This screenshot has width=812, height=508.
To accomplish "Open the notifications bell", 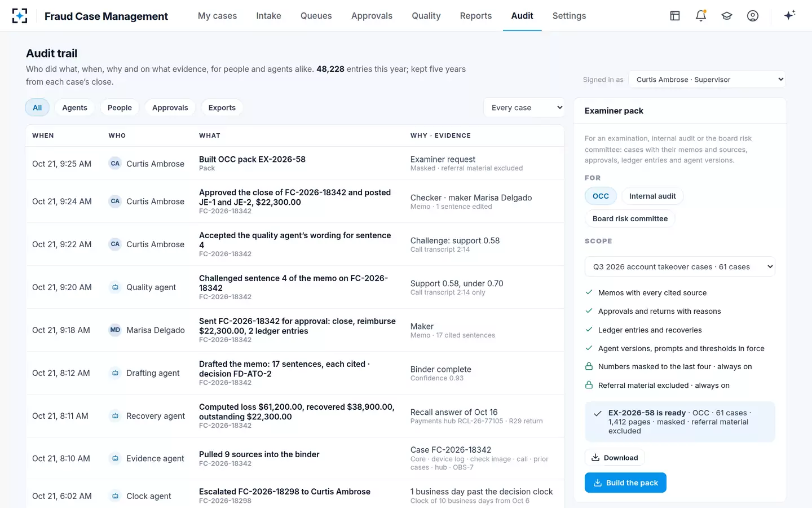I will (701, 16).
